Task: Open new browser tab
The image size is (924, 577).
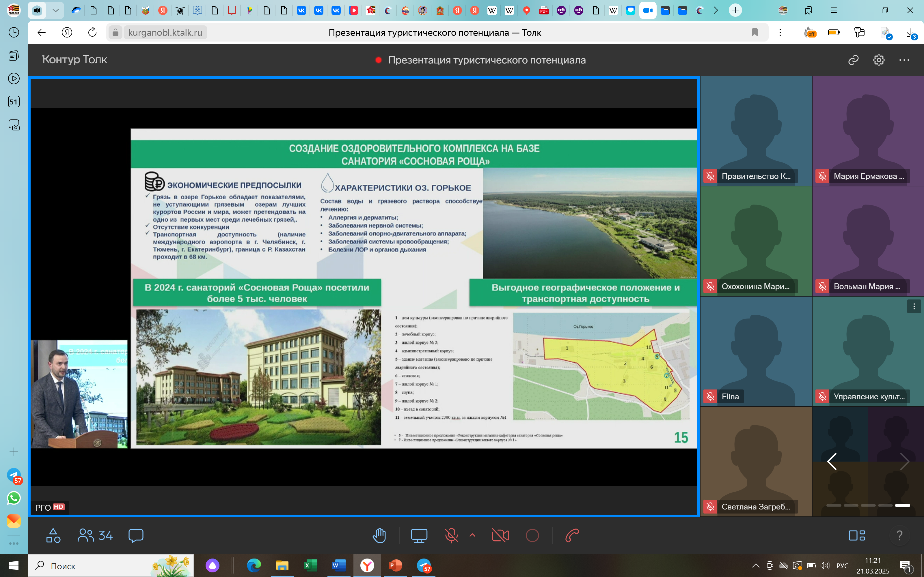Action: (735, 10)
